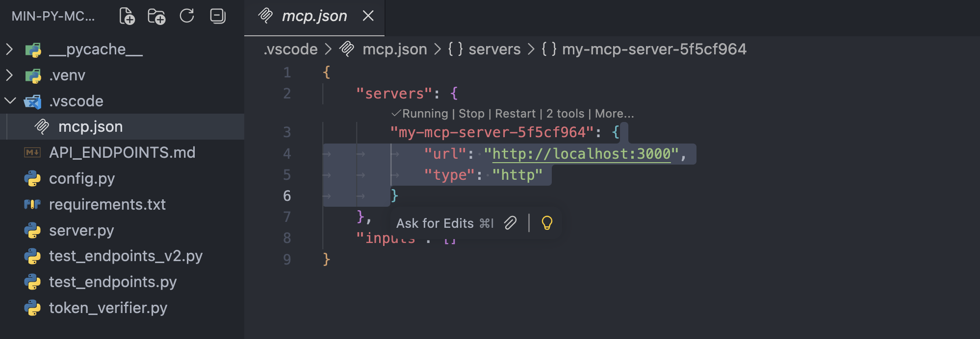Click the paperclip attach icon beside Ask for Edits
Image resolution: width=980 pixels, height=339 pixels.
(x=510, y=223)
